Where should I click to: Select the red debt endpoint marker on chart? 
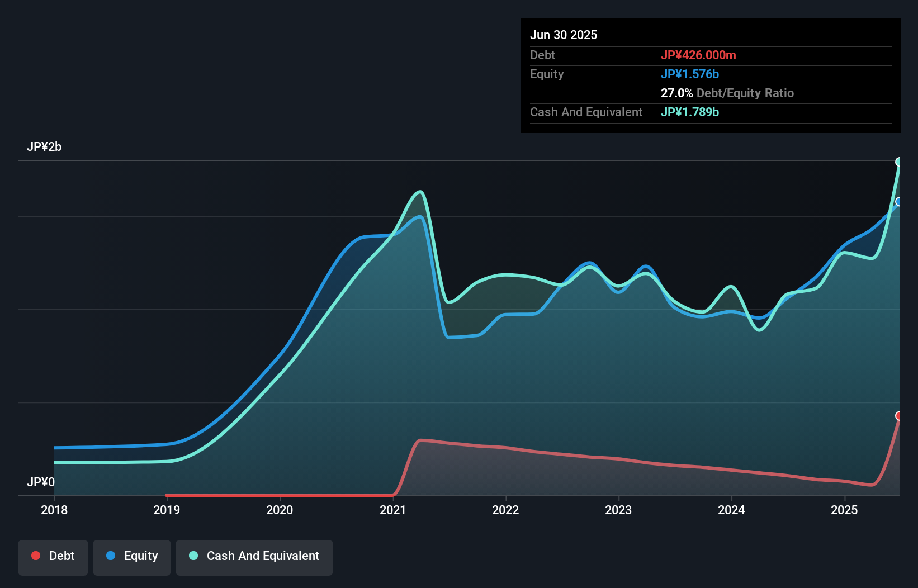tap(899, 415)
